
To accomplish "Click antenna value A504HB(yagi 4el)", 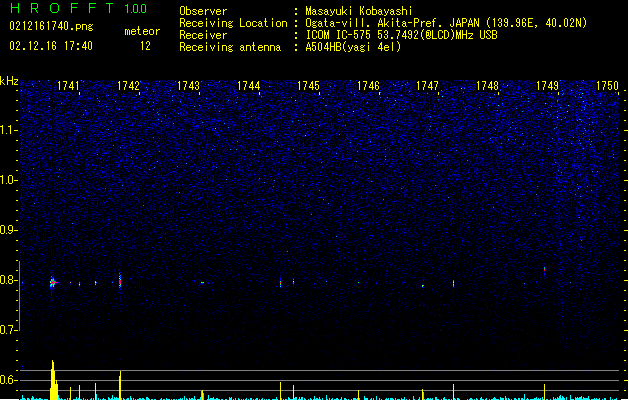I will pyautogui.click(x=353, y=47).
